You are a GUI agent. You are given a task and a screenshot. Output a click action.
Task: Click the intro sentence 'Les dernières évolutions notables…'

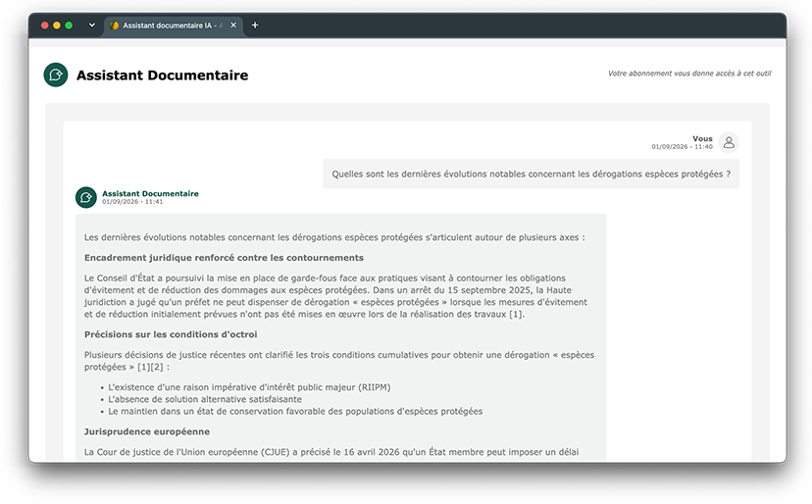click(x=334, y=237)
